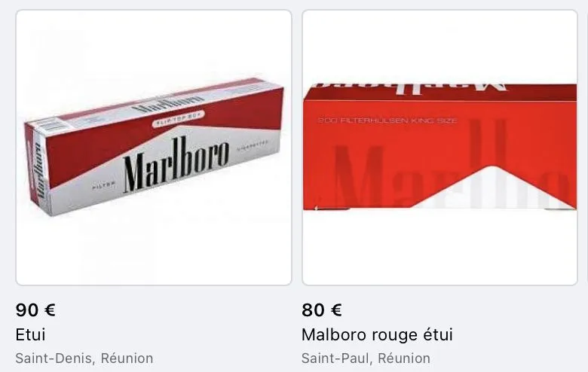The width and height of the screenshot is (588, 372).
Task: Open the red Marlboro filter box photo
Action: click(x=439, y=148)
